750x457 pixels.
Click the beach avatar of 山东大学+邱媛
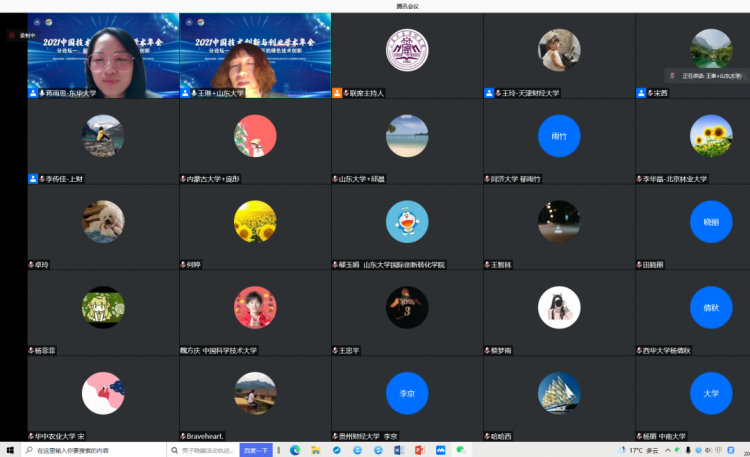[x=407, y=136]
